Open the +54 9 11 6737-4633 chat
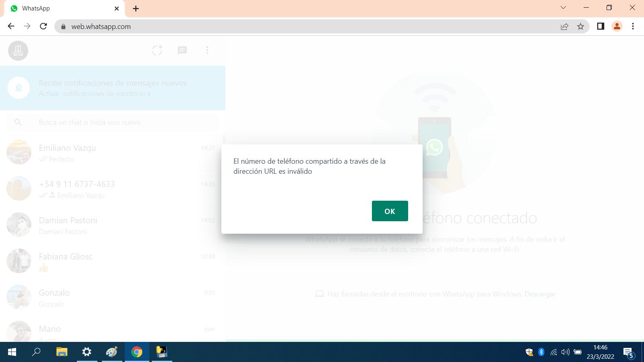Screen dimensions: 644x362 click(113, 189)
